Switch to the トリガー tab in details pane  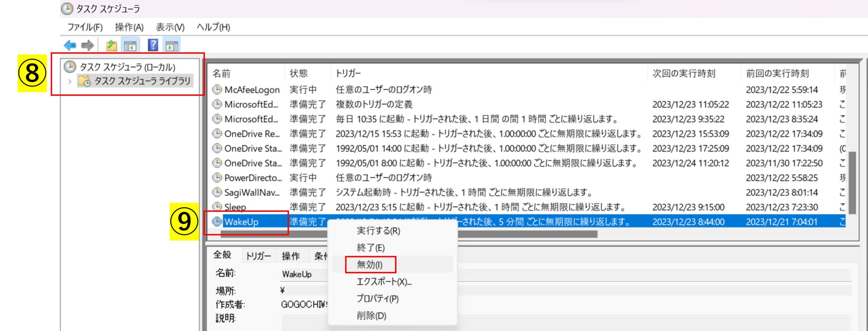259,256
